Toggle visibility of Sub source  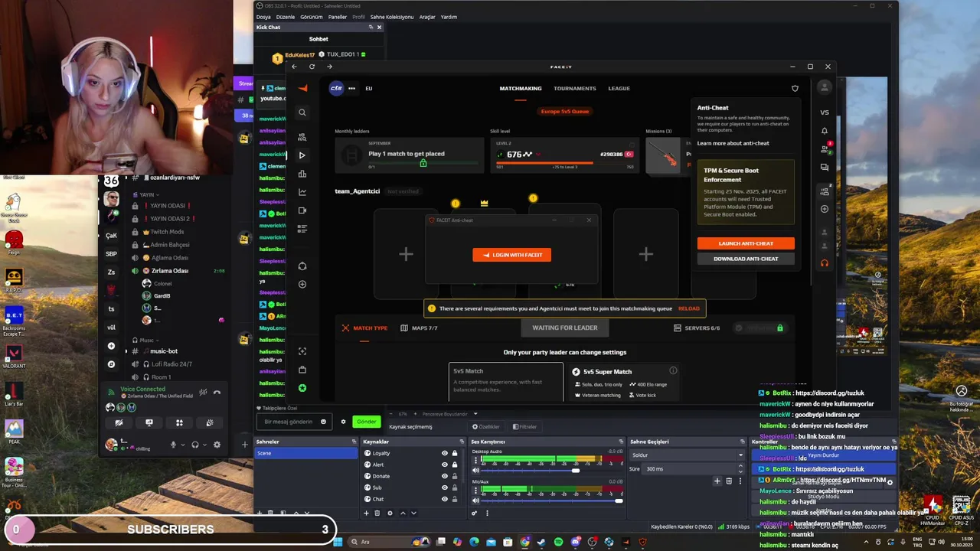pyautogui.click(x=444, y=487)
